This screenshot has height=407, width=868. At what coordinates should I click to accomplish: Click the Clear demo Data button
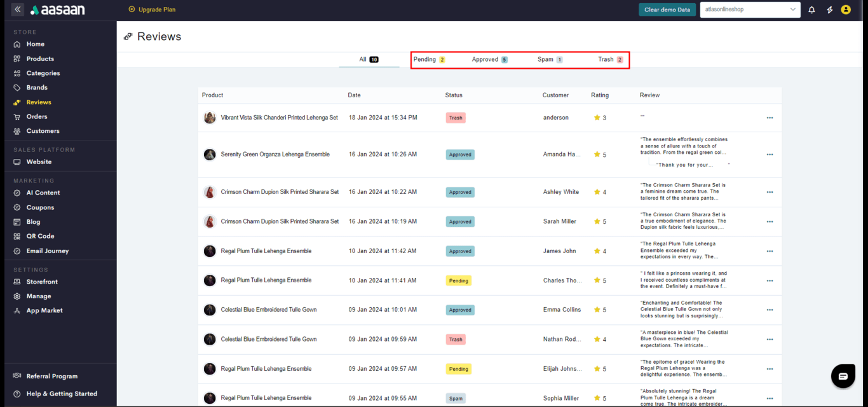[x=667, y=10]
